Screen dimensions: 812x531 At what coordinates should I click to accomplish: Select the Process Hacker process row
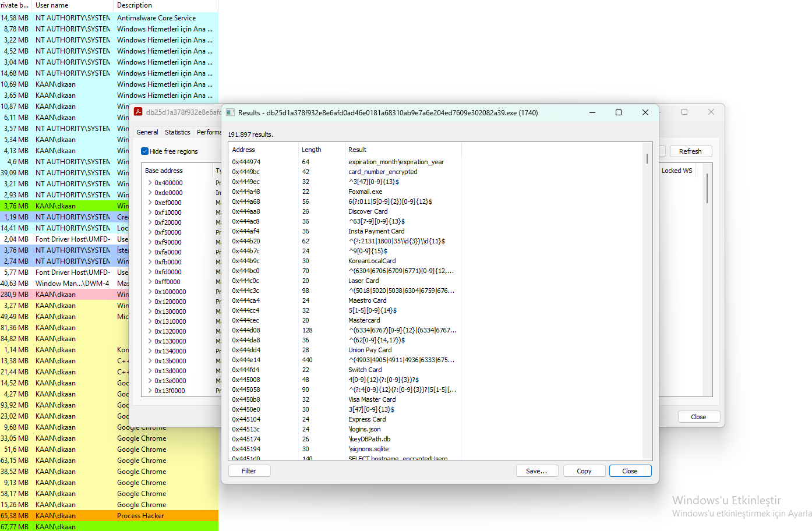click(109, 516)
